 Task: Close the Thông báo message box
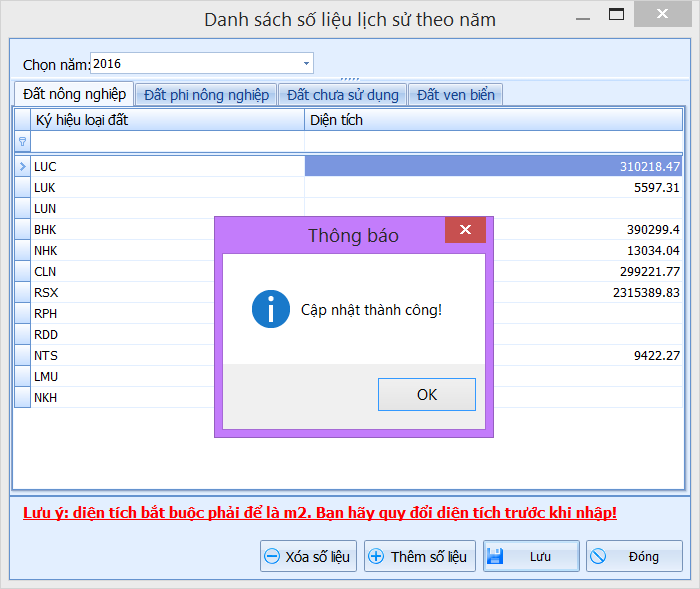click(x=465, y=231)
